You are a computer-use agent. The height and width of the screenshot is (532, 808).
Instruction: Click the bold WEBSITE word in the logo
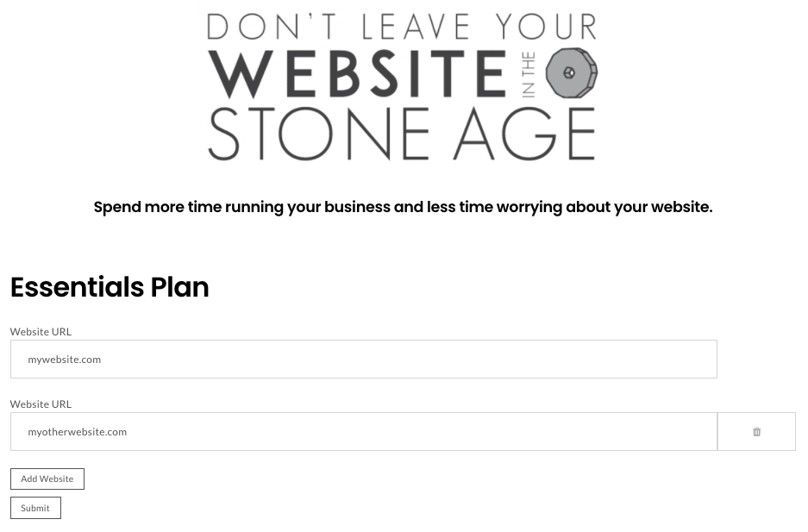pos(358,73)
